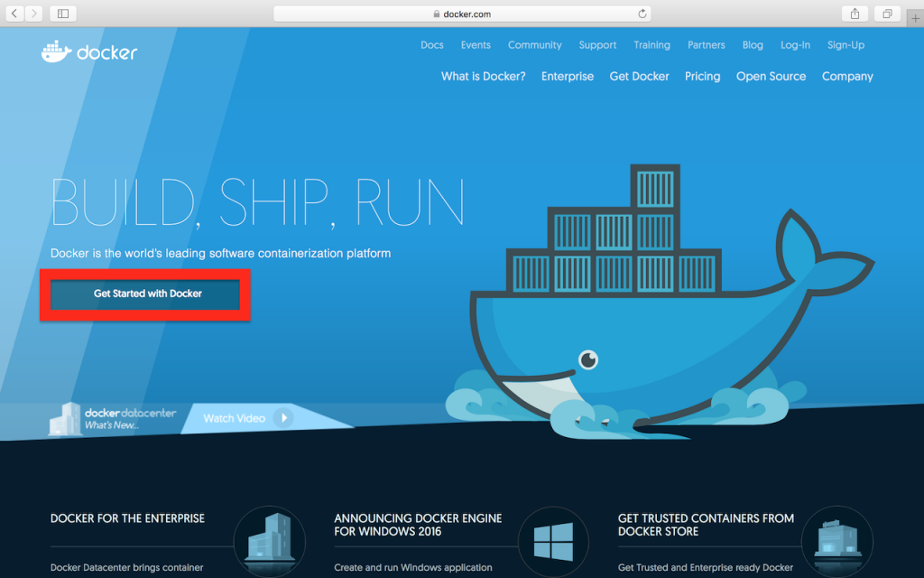
Task: Open the Enterprise menu item
Action: [568, 76]
